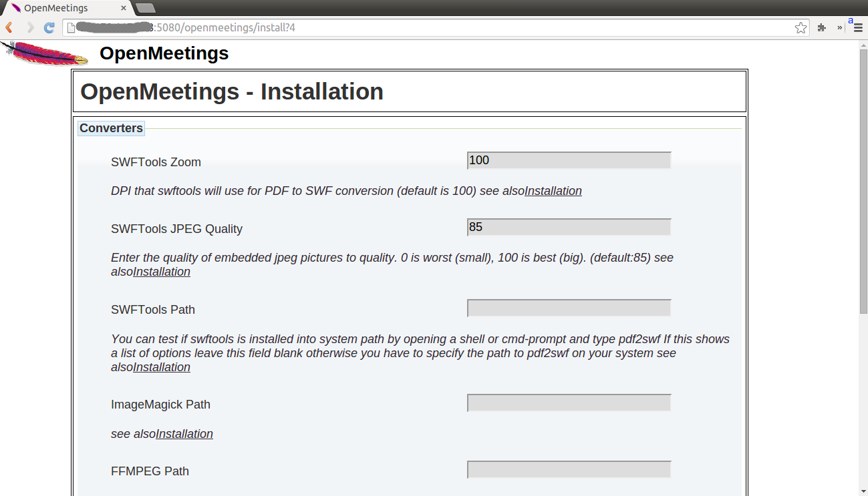Image resolution: width=868 pixels, height=496 pixels.
Task: Click the OpenMeetings header title
Action: 164,53
